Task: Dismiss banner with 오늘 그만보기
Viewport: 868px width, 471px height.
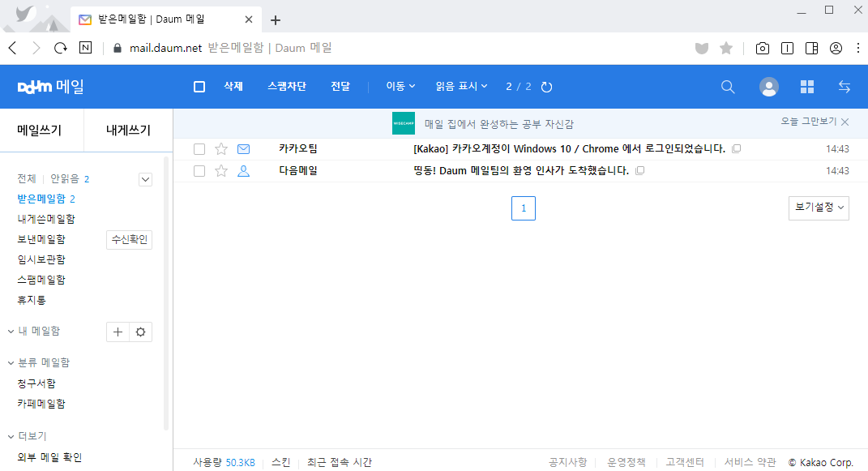Action: click(x=815, y=122)
